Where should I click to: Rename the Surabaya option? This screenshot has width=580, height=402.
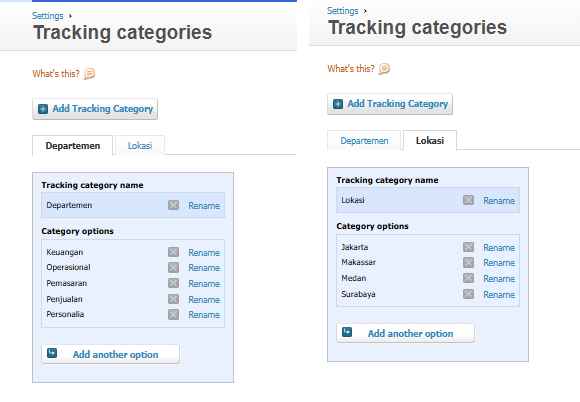[x=499, y=295]
